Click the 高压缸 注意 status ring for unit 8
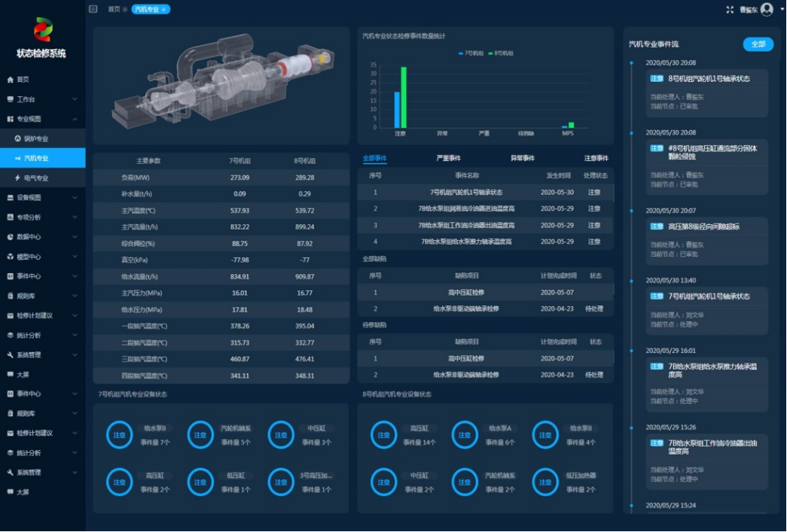This screenshot has height=532, width=787. [x=383, y=435]
